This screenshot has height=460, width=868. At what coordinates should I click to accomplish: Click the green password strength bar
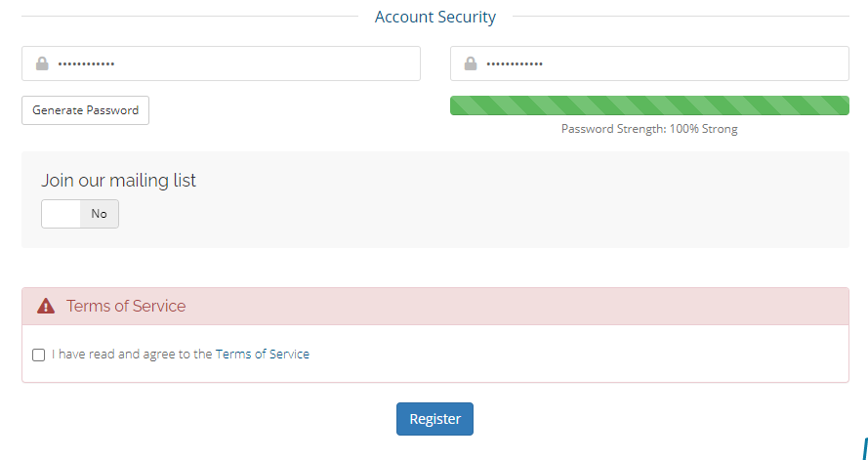[649, 105]
